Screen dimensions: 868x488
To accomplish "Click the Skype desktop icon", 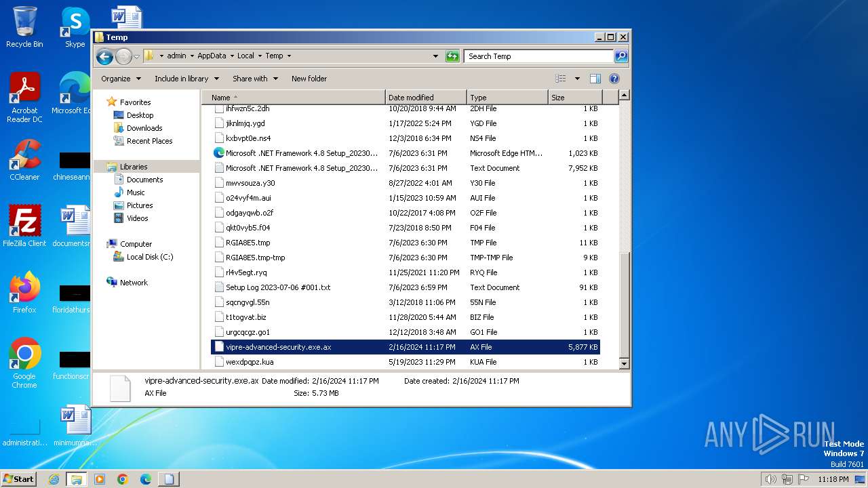I will click(x=75, y=27).
